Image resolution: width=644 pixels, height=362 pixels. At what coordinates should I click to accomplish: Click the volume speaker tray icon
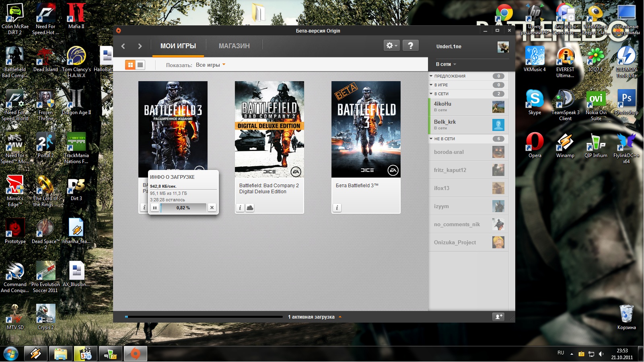pos(601,354)
